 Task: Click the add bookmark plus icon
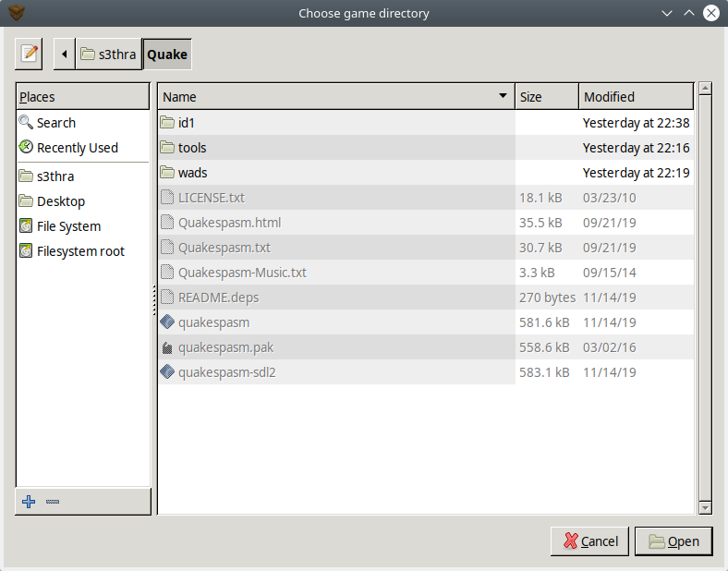pyautogui.click(x=29, y=502)
